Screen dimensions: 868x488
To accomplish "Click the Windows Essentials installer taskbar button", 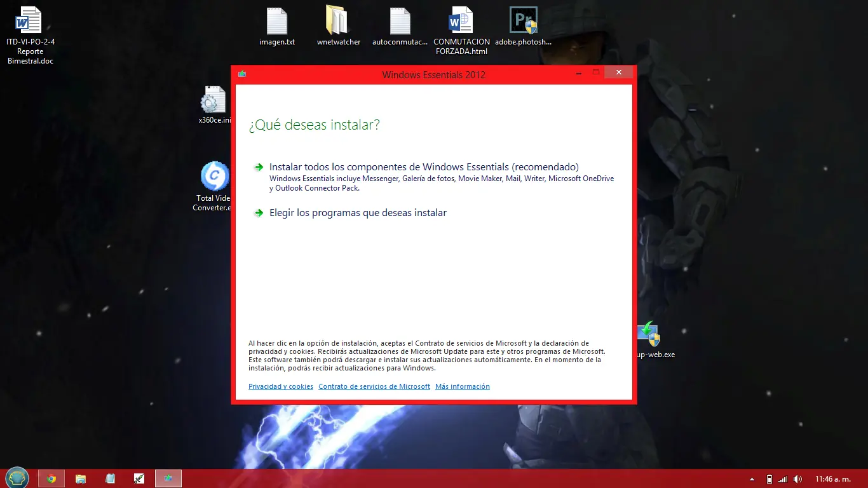I will click(x=168, y=478).
